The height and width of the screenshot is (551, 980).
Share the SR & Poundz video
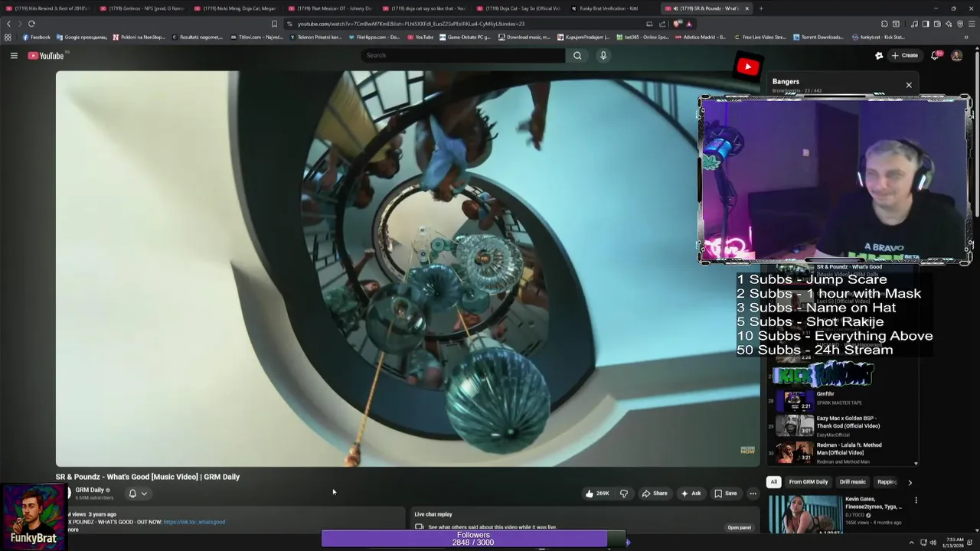point(655,494)
